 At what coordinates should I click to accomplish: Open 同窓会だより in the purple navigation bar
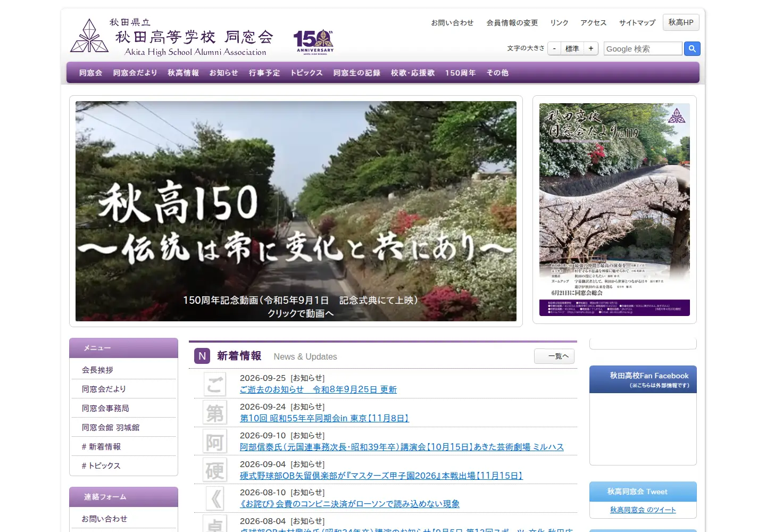[x=135, y=73]
